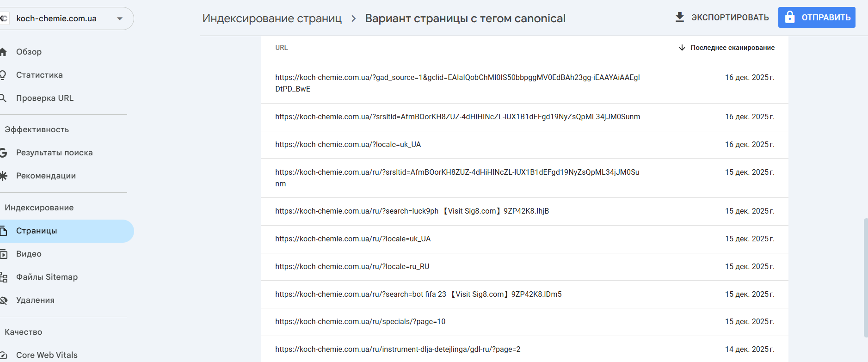This screenshot has height=362, width=868.
Task: Select the /ru/?search=bot fifa 23 row
Action: click(525, 295)
